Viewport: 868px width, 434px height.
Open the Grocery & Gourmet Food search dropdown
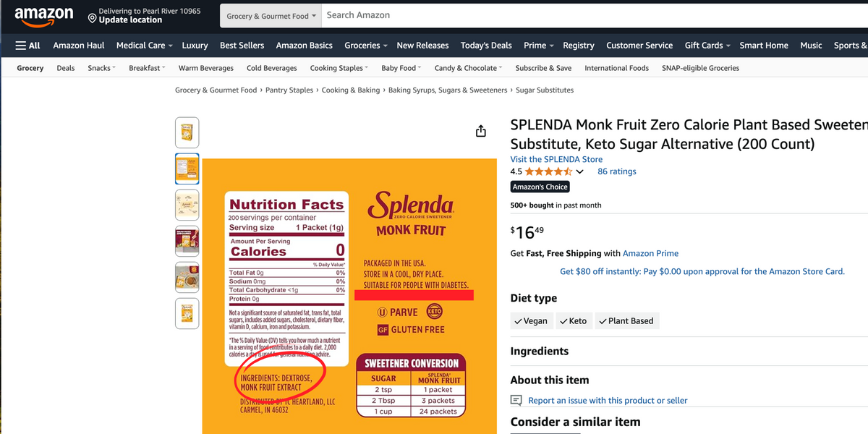tap(271, 15)
